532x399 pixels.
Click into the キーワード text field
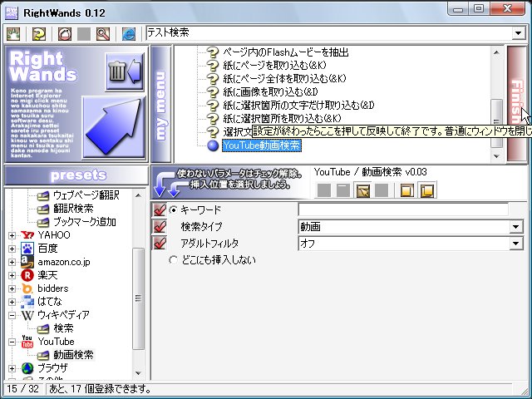(x=403, y=209)
